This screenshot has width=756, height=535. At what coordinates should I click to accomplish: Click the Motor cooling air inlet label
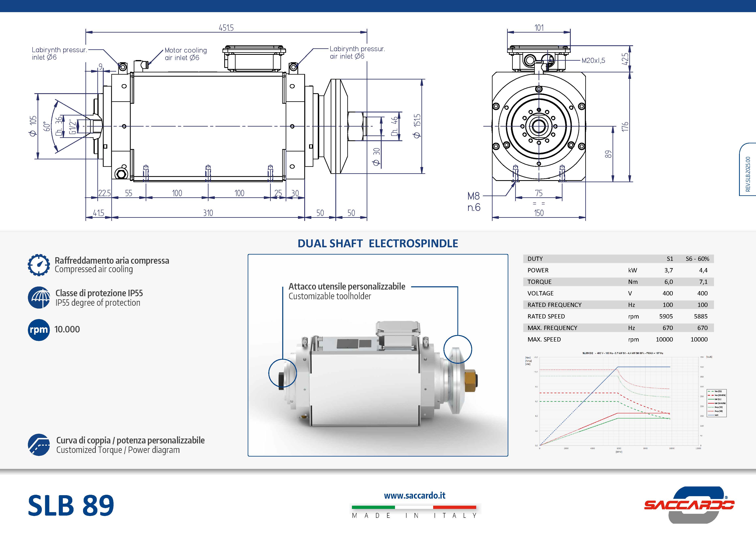click(x=186, y=54)
